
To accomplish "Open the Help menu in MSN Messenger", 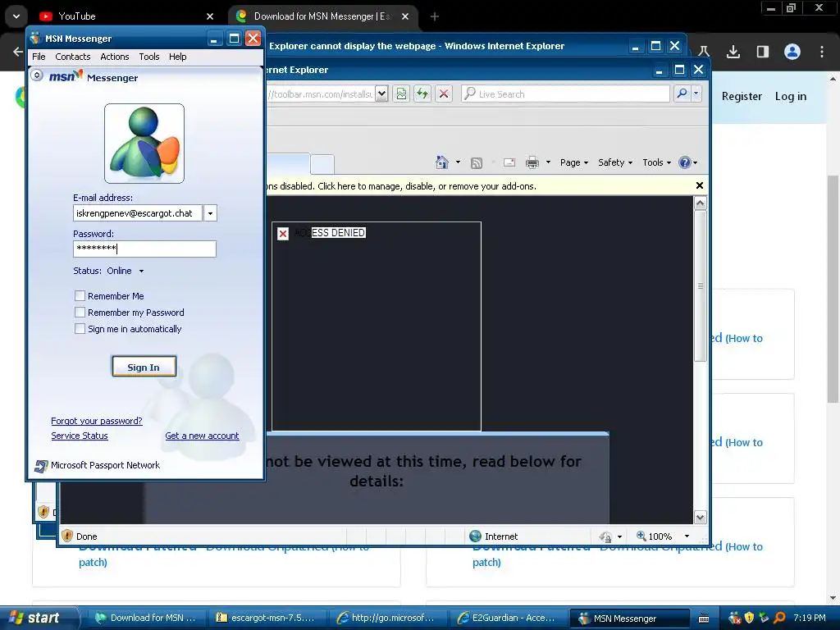I will [x=178, y=57].
